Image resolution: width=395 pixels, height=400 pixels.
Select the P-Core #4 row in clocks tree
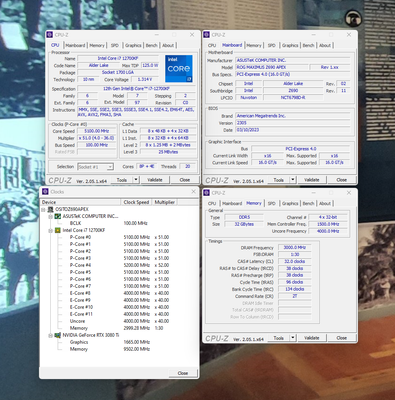pyautogui.click(x=119, y=265)
